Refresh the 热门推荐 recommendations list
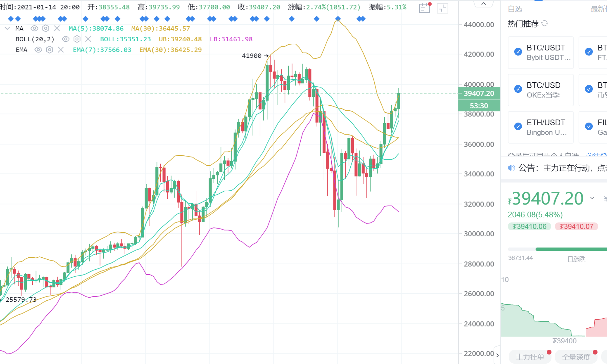 click(545, 23)
